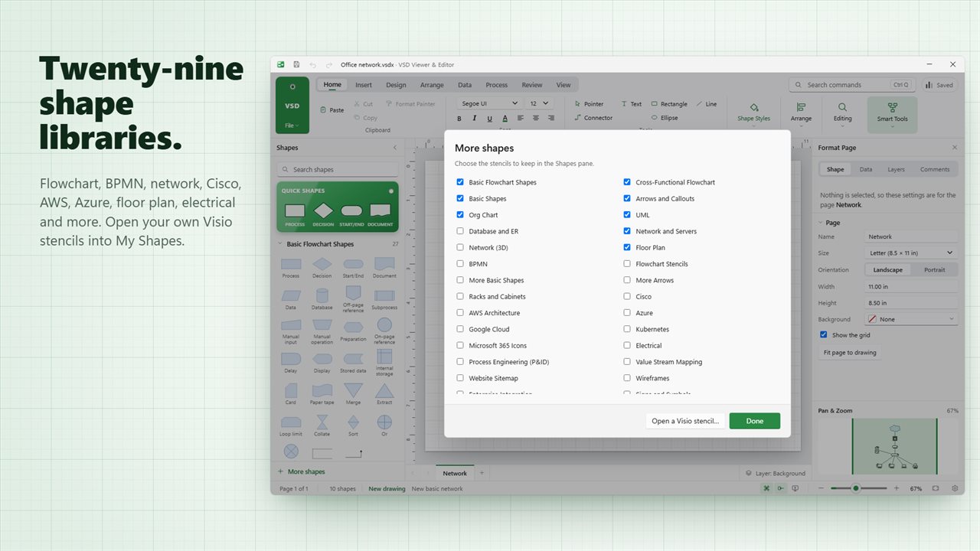Collapse the Basic Flowchart Shapes section
Viewport: 980px width, 551px height.
click(279, 244)
